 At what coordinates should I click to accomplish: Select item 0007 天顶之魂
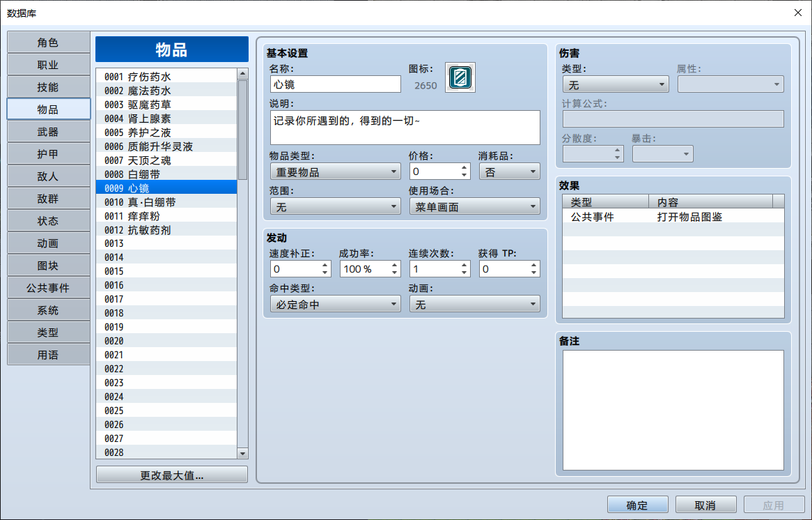[166, 160]
